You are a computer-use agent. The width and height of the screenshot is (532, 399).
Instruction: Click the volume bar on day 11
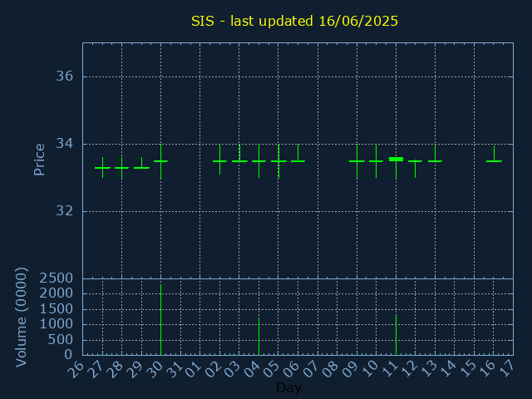tap(396, 334)
